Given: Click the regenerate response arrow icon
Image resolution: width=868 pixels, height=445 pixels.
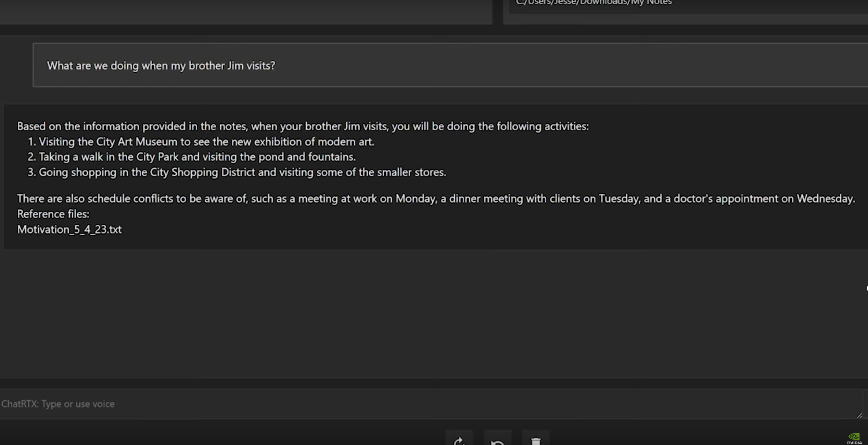Looking at the screenshot, I should (459, 441).
